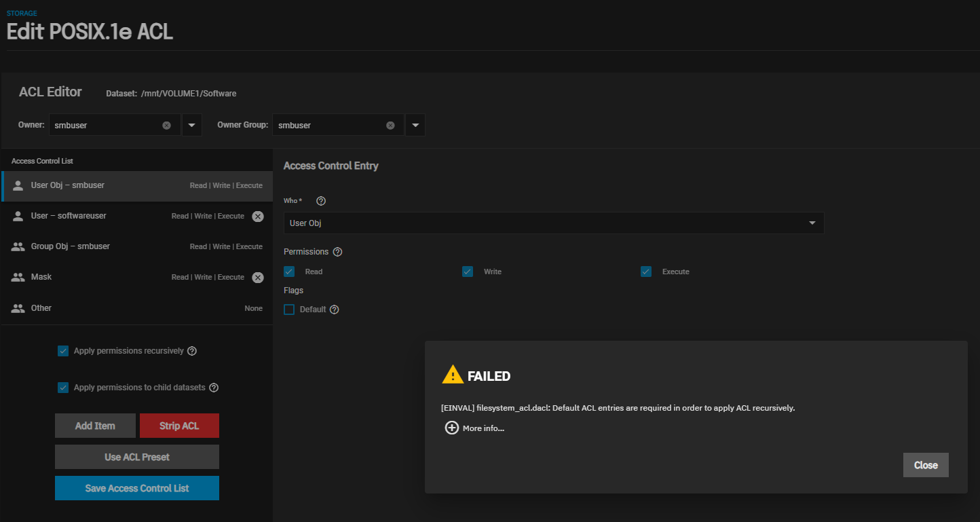Screen dimensions: 980x522
Task: Select the Group Obj – smbuser entry
Action: point(137,247)
